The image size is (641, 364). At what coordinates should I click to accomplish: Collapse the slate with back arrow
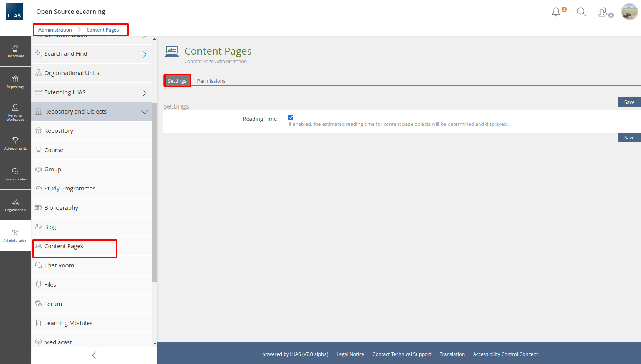pyautogui.click(x=94, y=356)
